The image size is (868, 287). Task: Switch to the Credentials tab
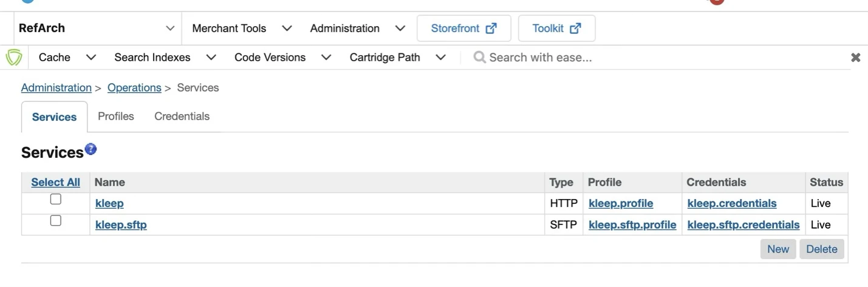(x=182, y=116)
